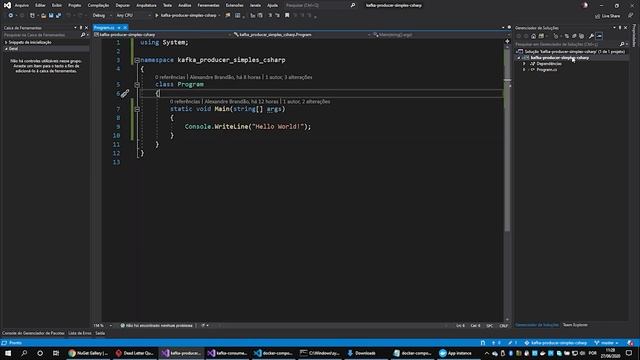Click the bookmark toolbar icon

click(x=287, y=16)
